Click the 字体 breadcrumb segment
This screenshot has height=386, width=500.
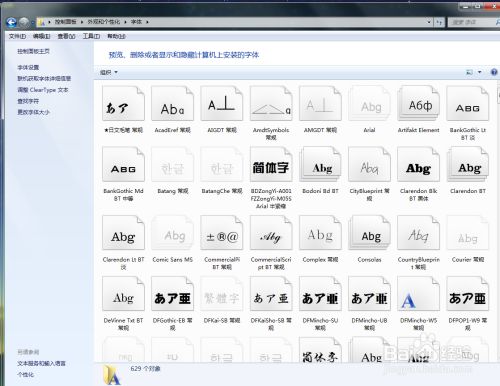pyautogui.click(x=136, y=22)
